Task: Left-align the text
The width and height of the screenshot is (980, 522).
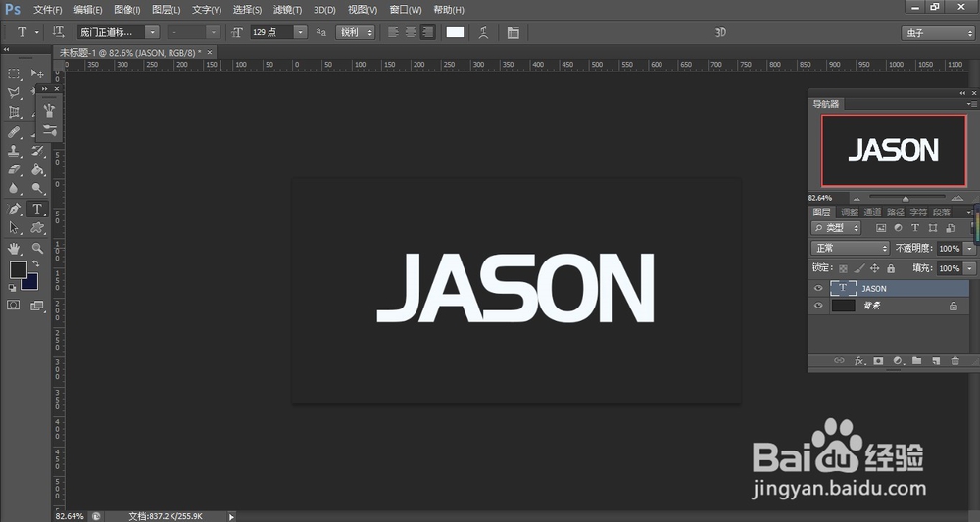Action: tap(393, 32)
